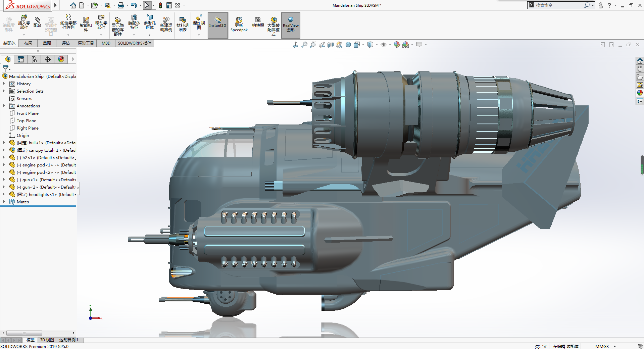644x349 pixels.
Task: Click Section View icon in heads-up toolbar
Action: pos(331,45)
